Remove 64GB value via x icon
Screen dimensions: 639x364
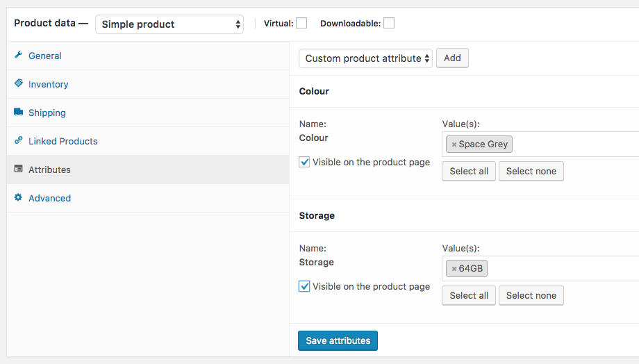[x=454, y=269]
